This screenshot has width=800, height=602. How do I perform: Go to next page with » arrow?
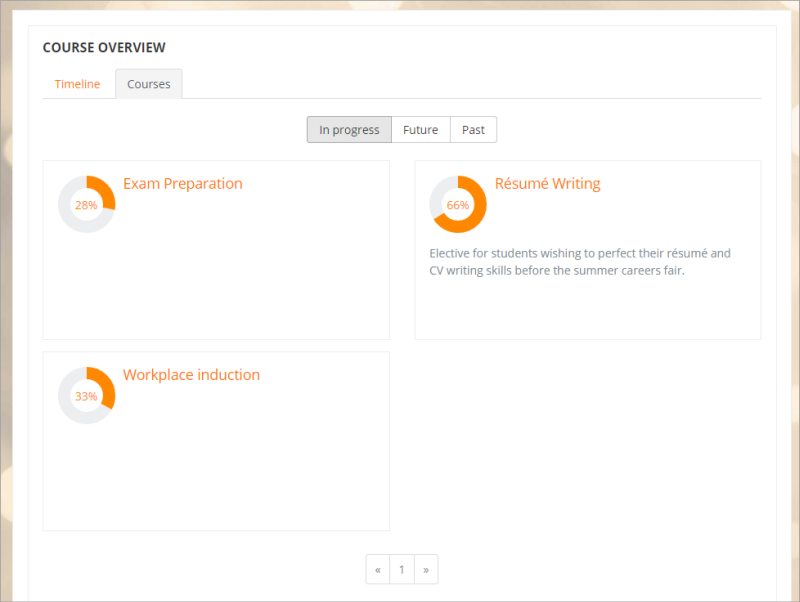[x=426, y=570]
